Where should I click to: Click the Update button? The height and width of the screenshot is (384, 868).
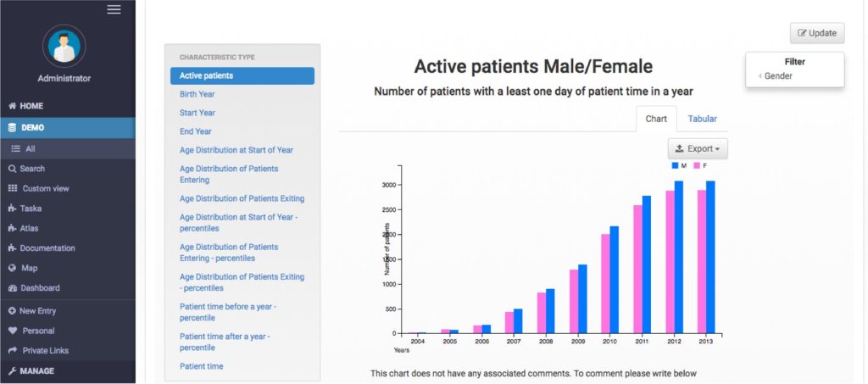(817, 33)
